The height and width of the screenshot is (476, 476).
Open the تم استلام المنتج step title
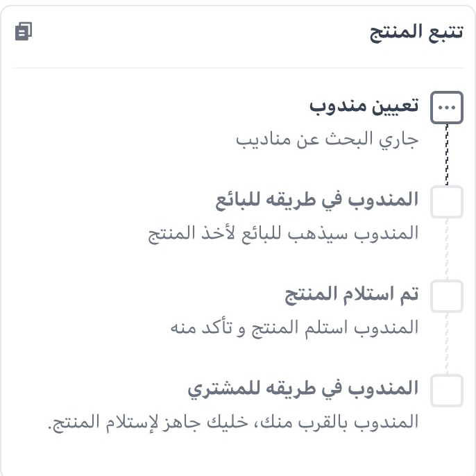point(352,295)
